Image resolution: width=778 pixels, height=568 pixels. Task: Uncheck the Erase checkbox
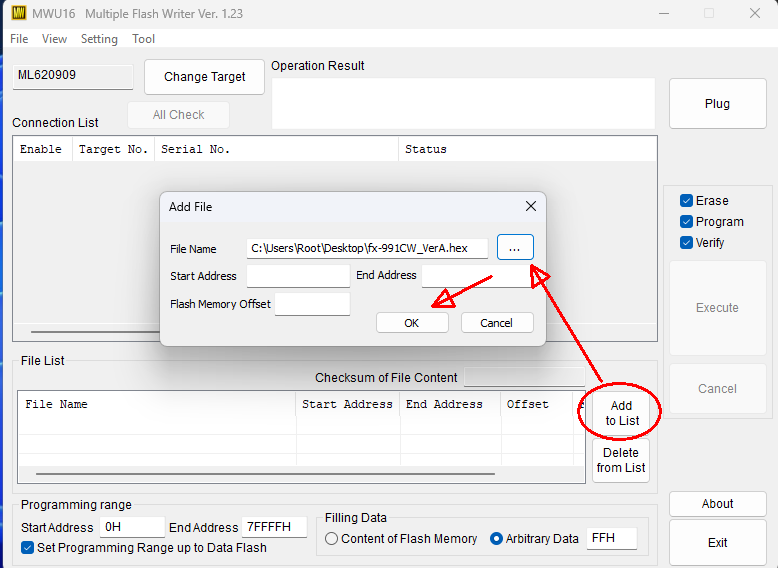[x=686, y=201]
